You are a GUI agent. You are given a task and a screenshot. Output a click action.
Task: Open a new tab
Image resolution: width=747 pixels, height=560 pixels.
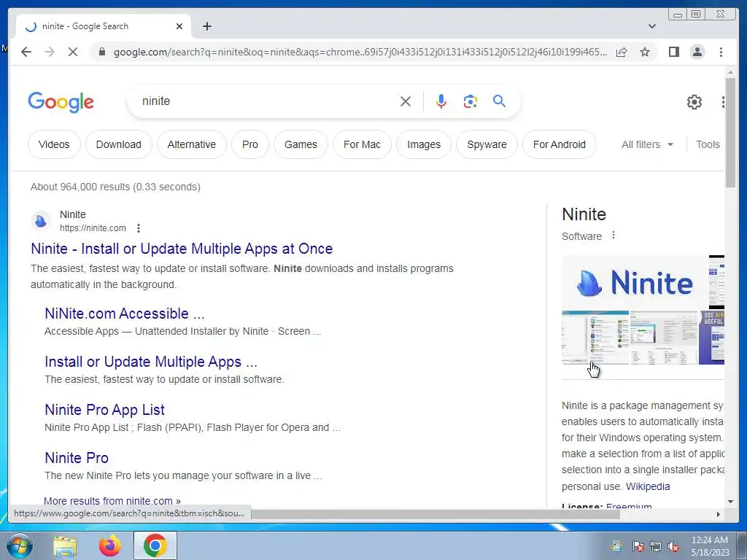coord(206,26)
